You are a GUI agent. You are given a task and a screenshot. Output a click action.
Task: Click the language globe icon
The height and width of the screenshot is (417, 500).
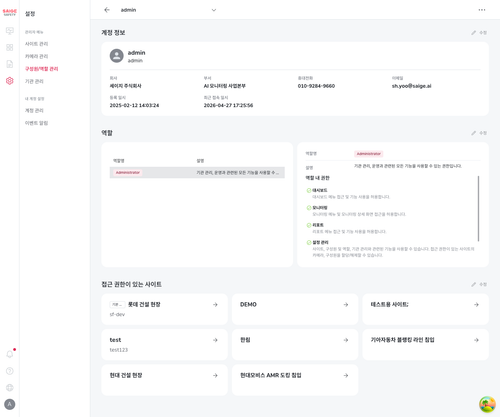coord(10,387)
